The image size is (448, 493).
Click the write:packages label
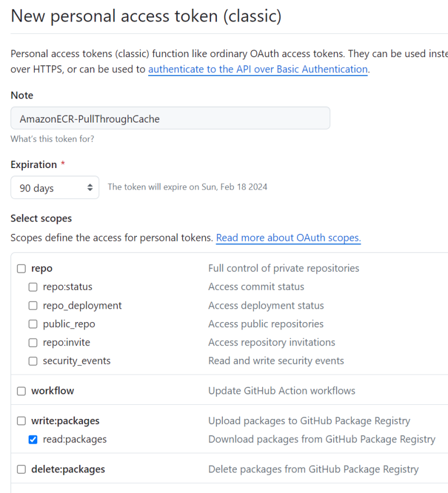click(65, 421)
